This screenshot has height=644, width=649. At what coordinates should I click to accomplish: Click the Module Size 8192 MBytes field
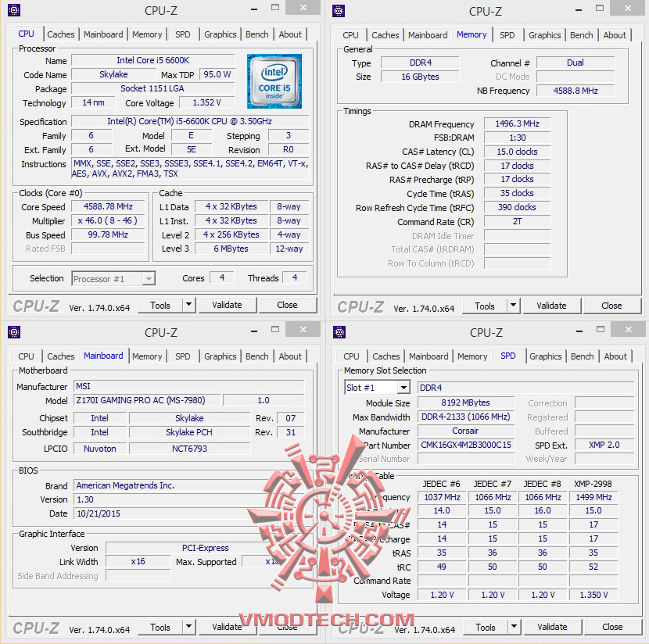click(x=466, y=402)
